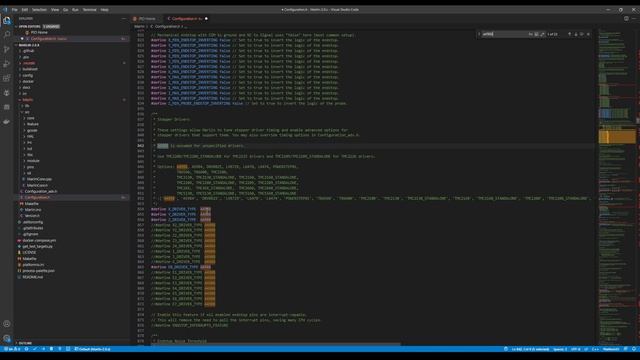This screenshot has width=640, height=360.
Task: Open .gitignore file
Action: pos(31,234)
